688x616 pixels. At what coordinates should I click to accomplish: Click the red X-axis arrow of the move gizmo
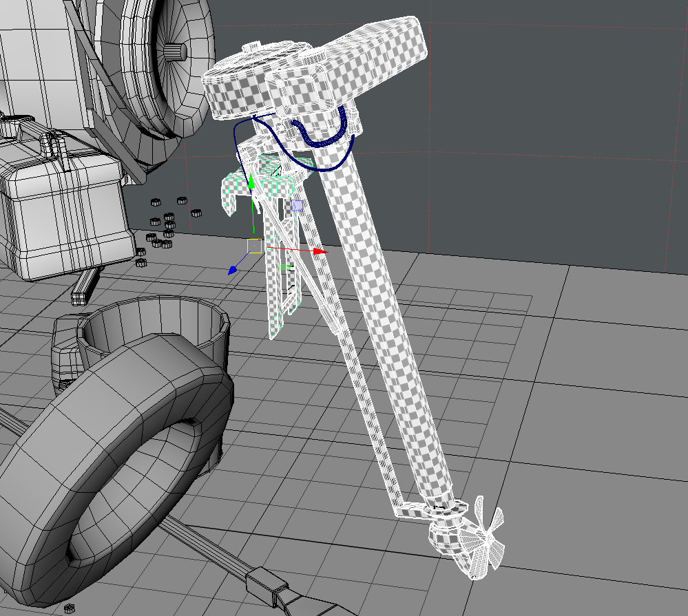pos(319,252)
